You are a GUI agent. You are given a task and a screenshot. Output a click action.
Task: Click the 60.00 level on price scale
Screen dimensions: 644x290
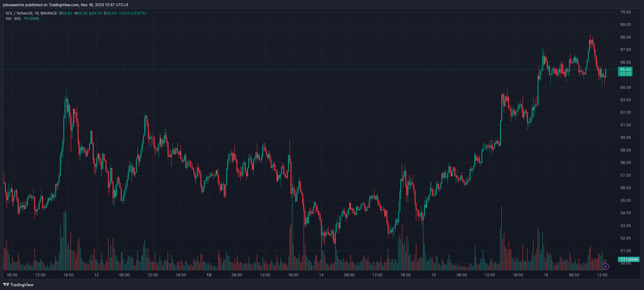pos(625,137)
